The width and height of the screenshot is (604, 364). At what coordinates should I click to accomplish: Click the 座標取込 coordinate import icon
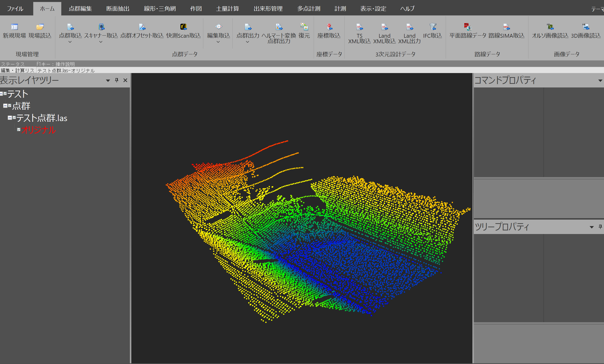pos(329,27)
